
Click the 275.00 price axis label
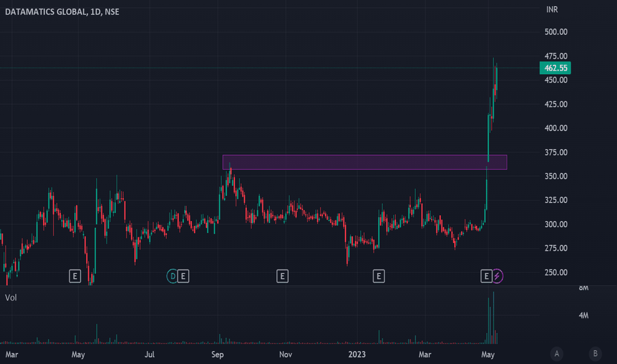555,248
